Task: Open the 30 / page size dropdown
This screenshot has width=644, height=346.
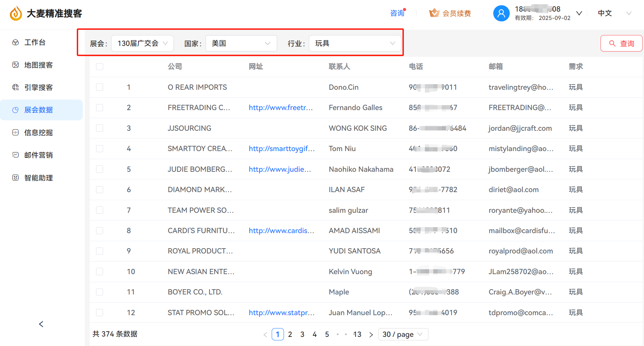Action: point(403,334)
